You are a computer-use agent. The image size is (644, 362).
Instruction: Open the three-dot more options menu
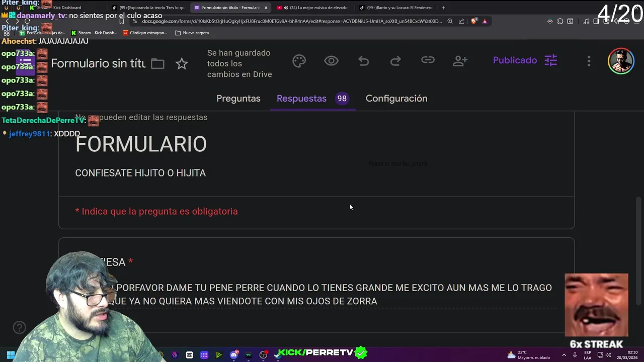point(589,61)
